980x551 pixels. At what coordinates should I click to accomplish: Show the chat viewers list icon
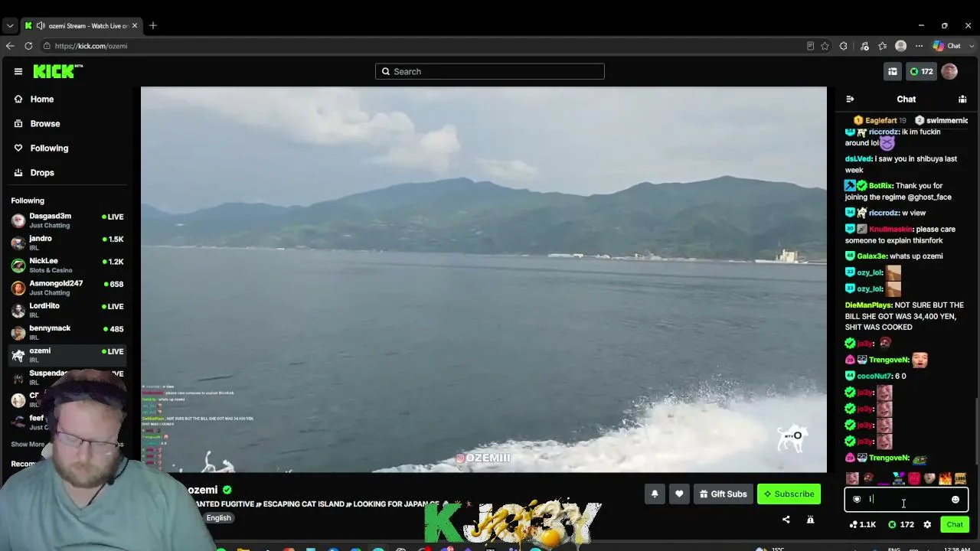click(x=962, y=99)
